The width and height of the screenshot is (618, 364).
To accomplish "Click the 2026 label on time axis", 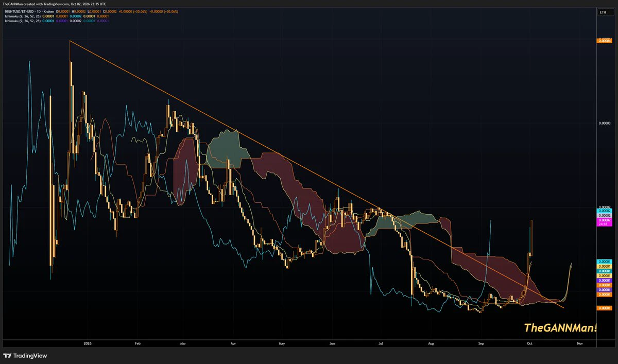I will click(x=88, y=342).
